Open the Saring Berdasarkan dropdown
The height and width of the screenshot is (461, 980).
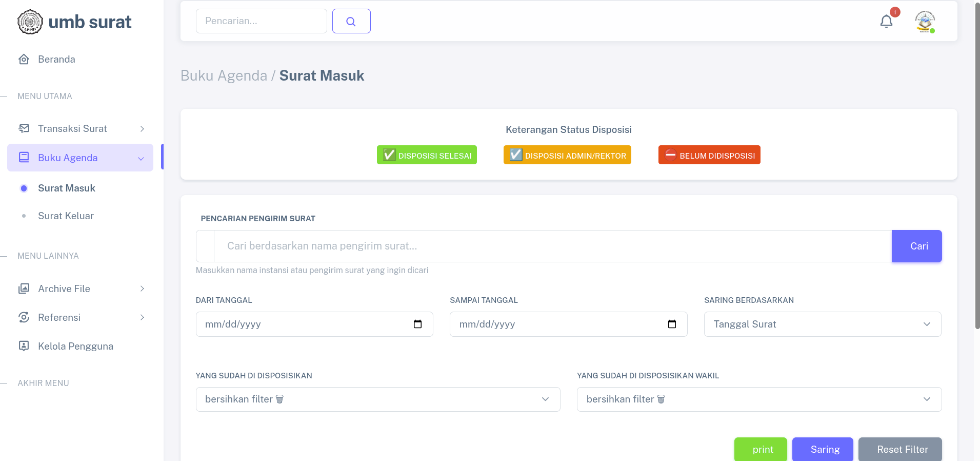tap(822, 324)
